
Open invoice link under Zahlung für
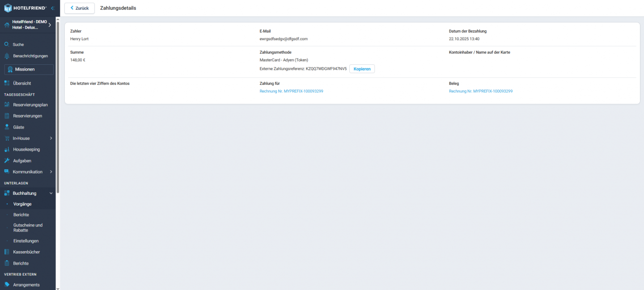coord(291,91)
